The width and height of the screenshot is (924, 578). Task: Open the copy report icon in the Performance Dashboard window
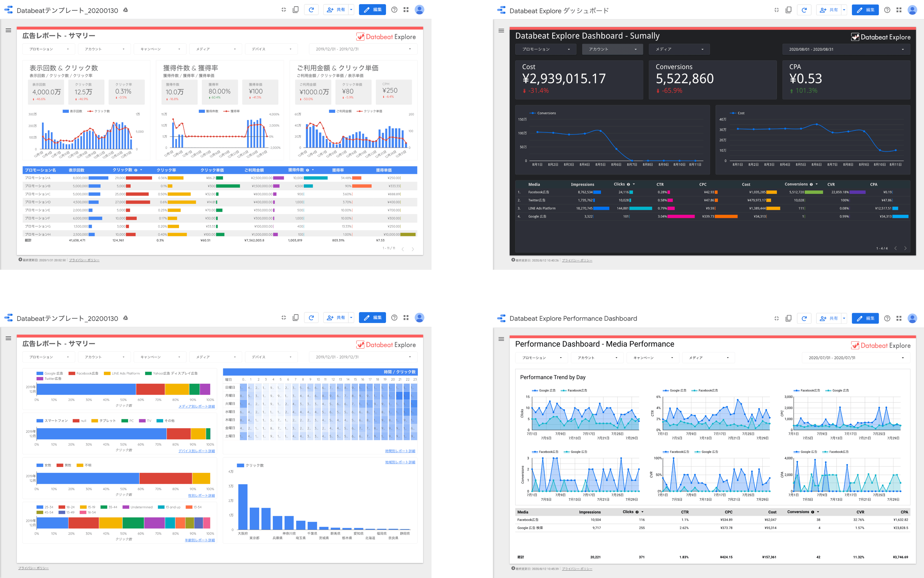point(789,318)
